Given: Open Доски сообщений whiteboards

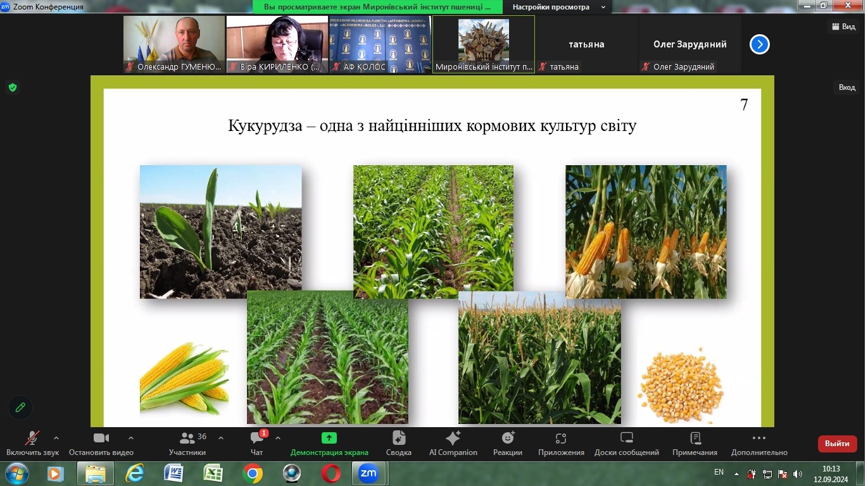Looking at the screenshot, I should [x=627, y=443].
